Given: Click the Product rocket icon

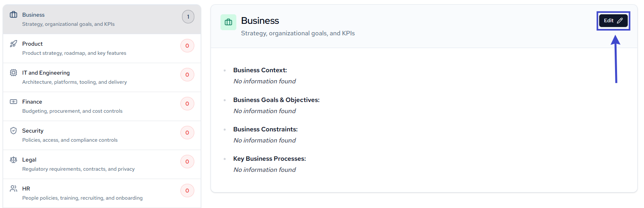Looking at the screenshot, I should (13, 44).
